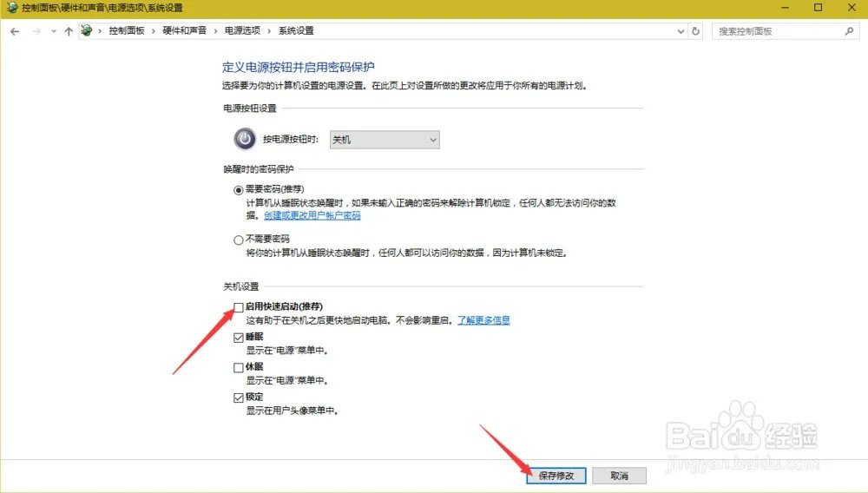Click the forward navigation arrow
Viewport: 868px width, 493px height.
click(x=36, y=31)
